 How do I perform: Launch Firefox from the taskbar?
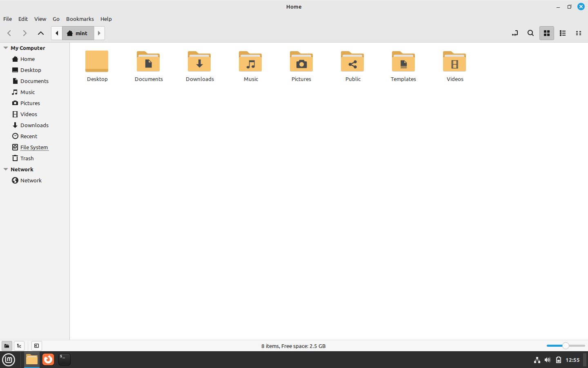[x=48, y=360]
